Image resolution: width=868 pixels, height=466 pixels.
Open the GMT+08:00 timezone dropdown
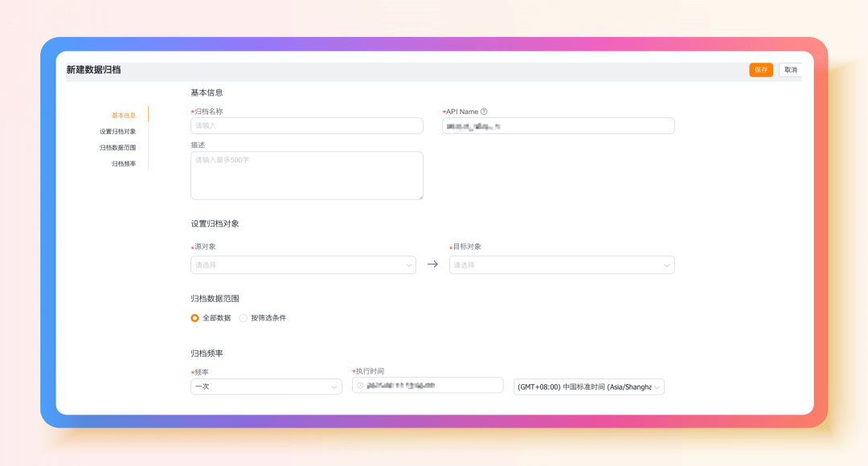pos(588,387)
